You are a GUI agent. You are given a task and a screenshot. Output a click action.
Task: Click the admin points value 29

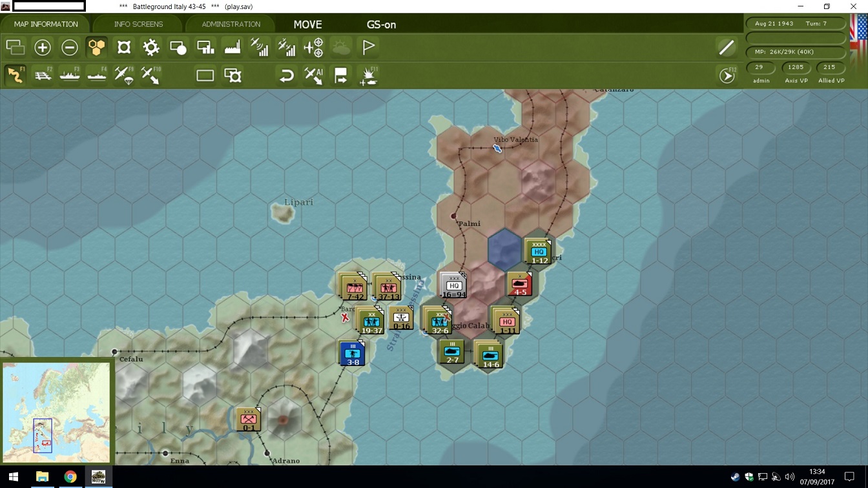[759, 67]
